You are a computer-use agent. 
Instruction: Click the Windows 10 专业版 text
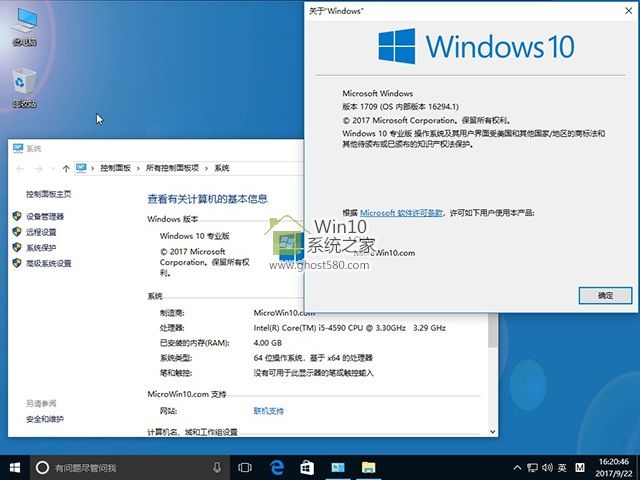pyautogui.click(x=195, y=236)
